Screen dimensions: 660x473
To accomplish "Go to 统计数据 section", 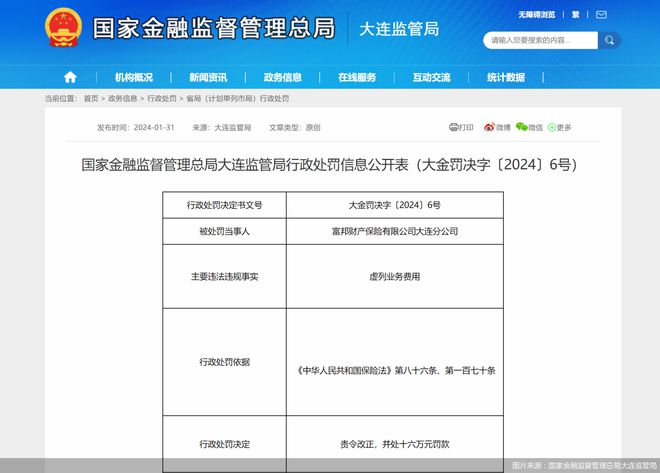I will point(506,77).
